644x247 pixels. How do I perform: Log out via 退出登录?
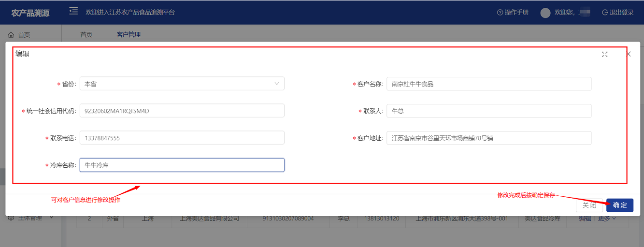coord(617,13)
